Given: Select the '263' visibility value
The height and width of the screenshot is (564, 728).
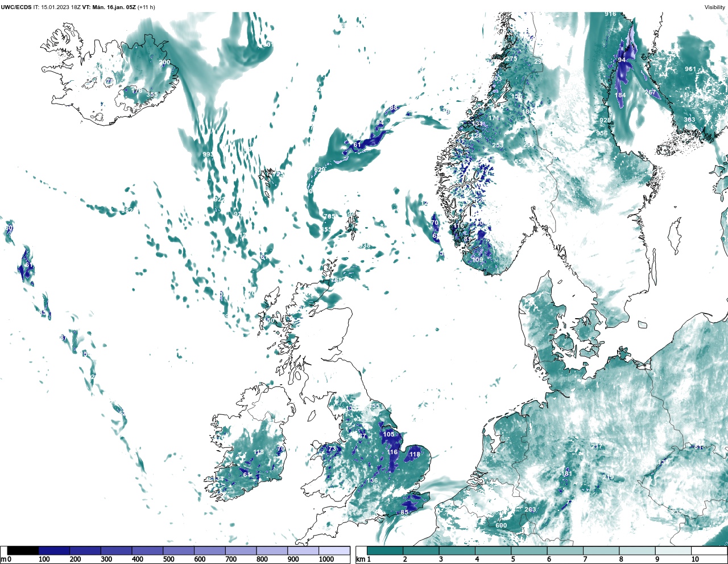Looking at the screenshot, I should coord(530,509).
